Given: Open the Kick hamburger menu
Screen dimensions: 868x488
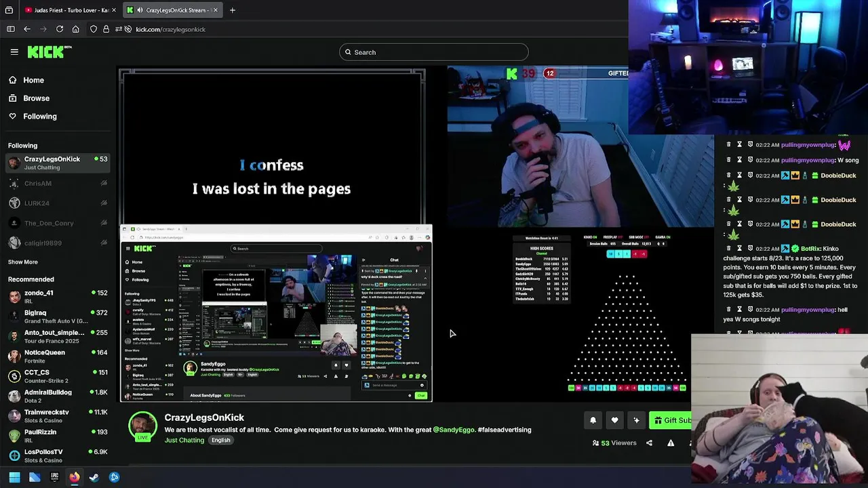Looking at the screenshot, I should pos(14,52).
